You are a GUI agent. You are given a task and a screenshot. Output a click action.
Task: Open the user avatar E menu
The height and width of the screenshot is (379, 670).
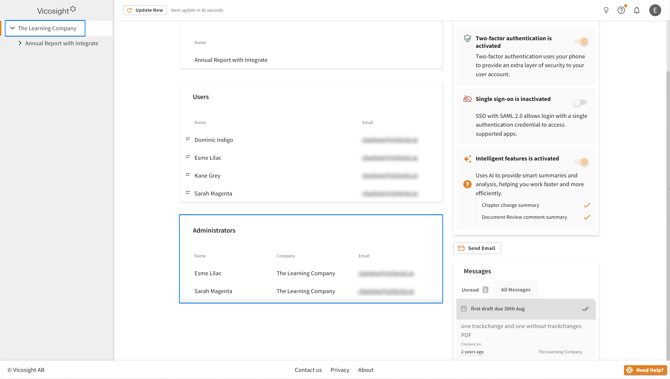(x=655, y=10)
